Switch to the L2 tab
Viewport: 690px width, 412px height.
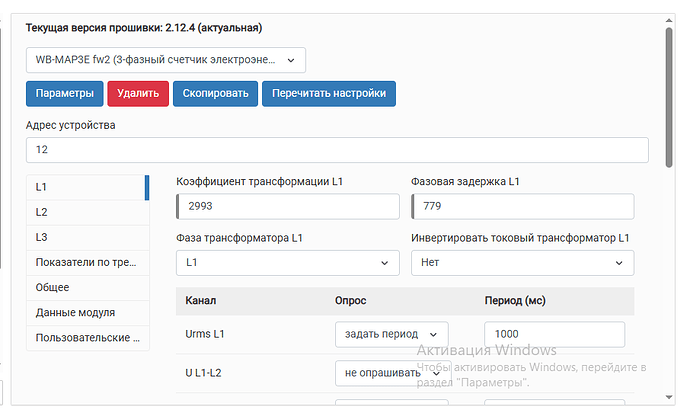88,212
